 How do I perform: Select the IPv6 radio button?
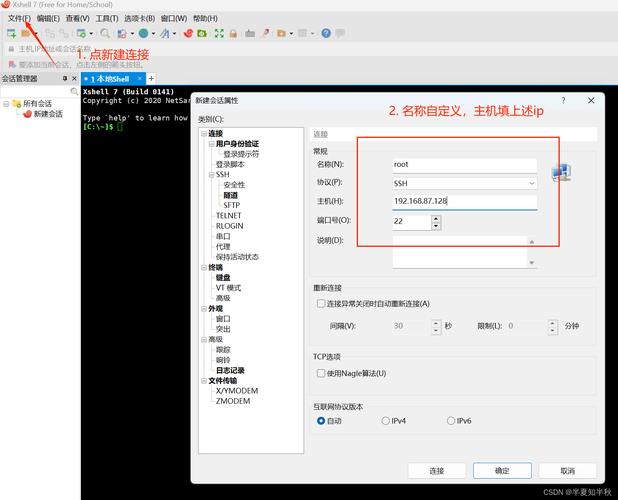[451, 421]
